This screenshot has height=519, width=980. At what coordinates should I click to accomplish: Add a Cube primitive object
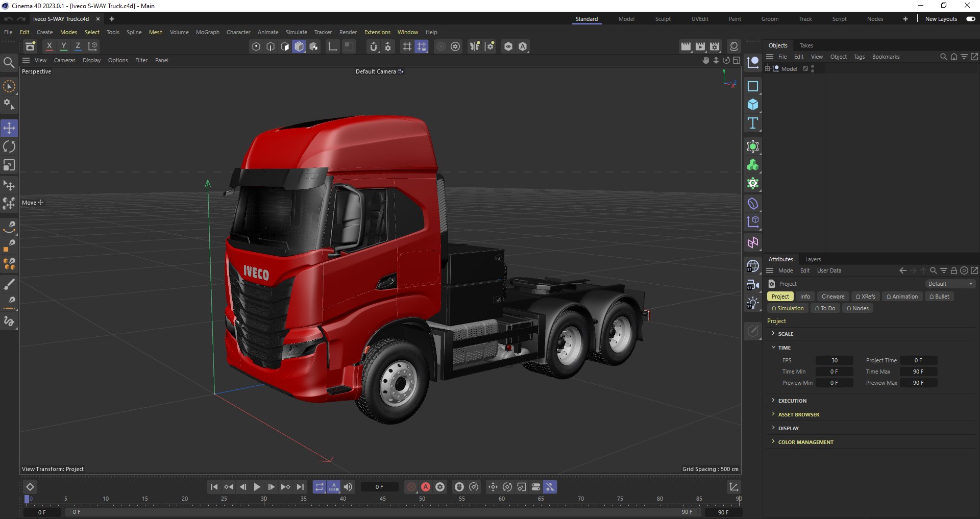pyautogui.click(x=753, y=105)
